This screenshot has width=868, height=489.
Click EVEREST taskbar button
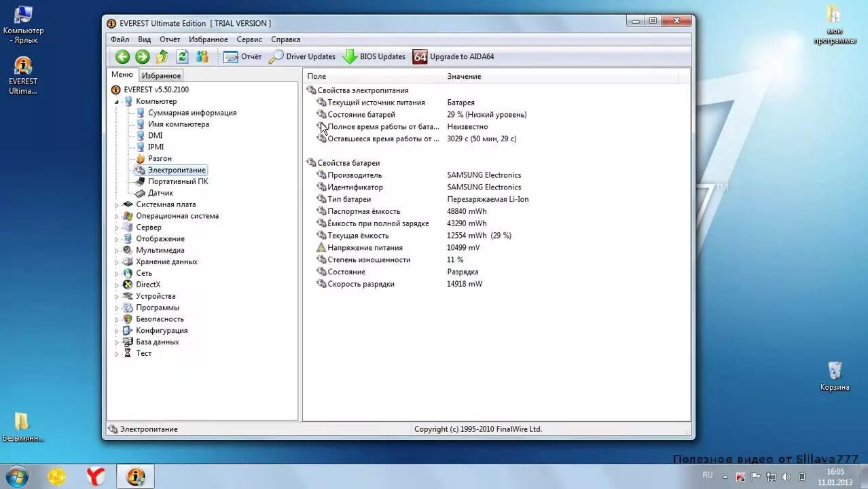pos(135,477)
